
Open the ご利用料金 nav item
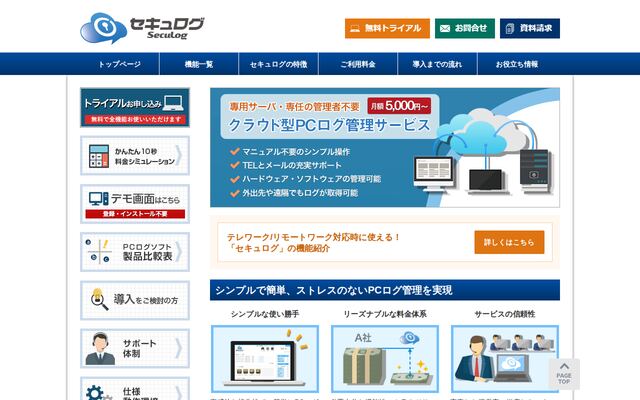pos(358,64)
